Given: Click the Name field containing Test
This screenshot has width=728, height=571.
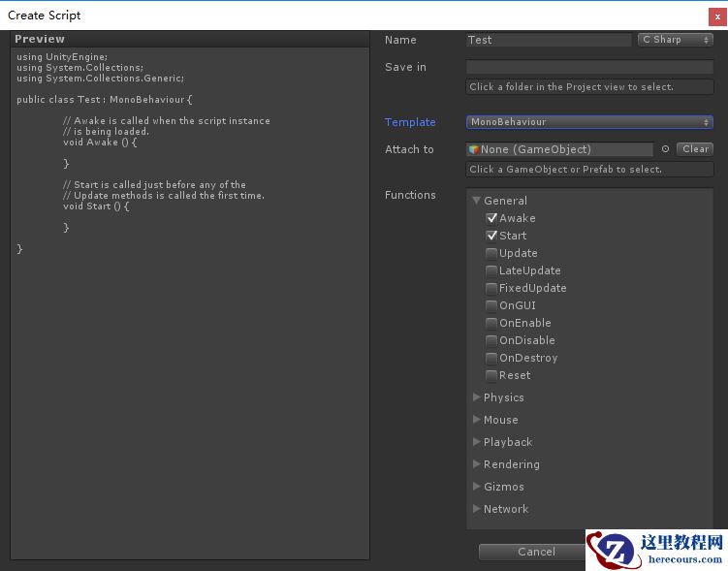Looking at the screenshot, I should pos(549,40).
